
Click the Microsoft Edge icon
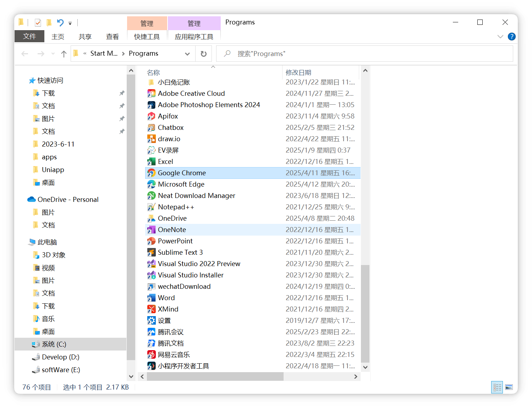pos(151,184)
